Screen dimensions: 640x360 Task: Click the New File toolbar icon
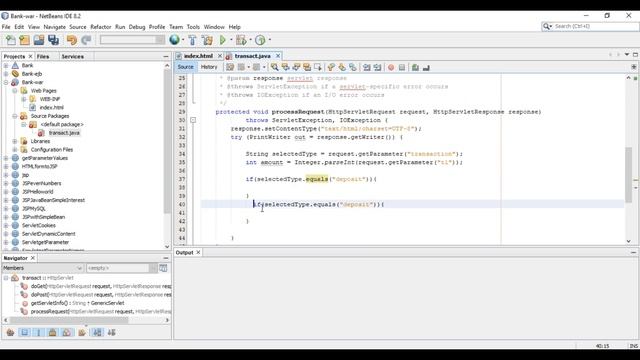click(x=10, y=40)
